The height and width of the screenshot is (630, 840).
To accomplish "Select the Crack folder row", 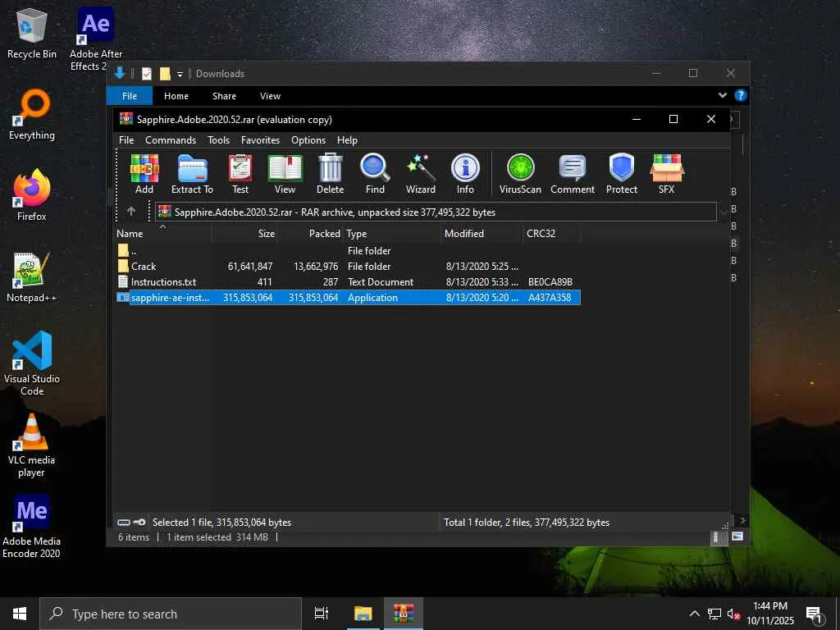I will pyautogui.click(x=348, y=267).
